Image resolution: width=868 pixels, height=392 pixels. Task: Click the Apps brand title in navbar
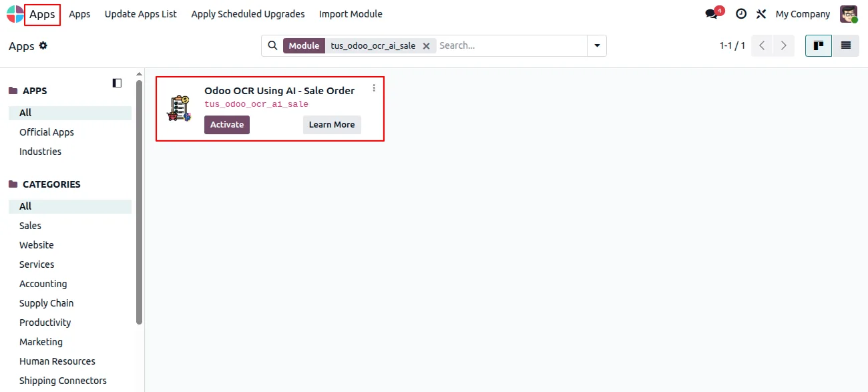pyautogui.click(x=42, y=14)
